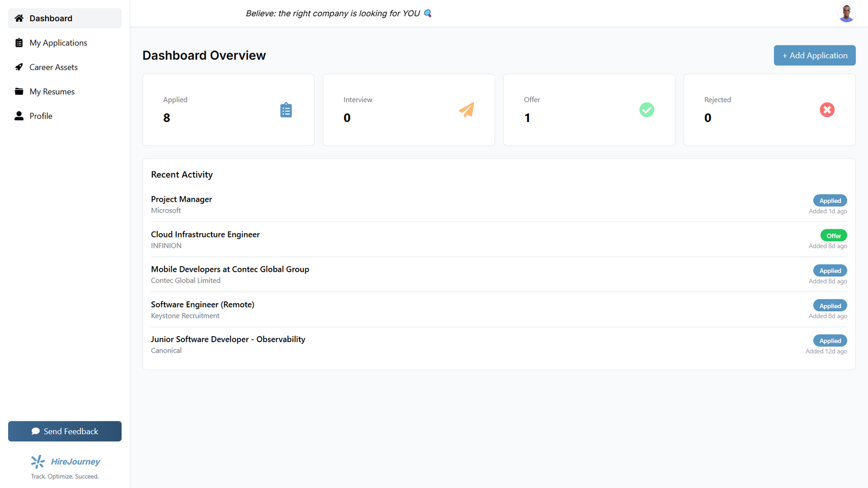Viewport: 868px width, 488px height.
Task: Click the Applied badge on Project Manager entry
Action: click(x=829, y=200)
